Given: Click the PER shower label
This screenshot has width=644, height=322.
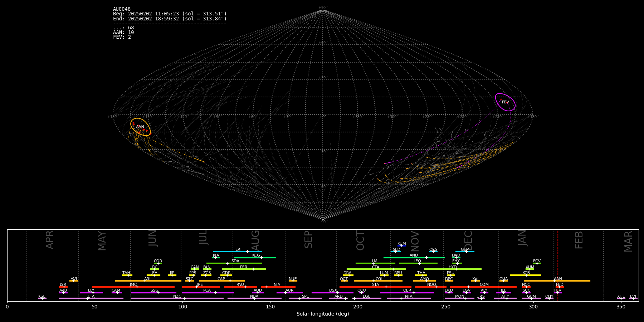Looking at the screenshot, I should [244, 267].
